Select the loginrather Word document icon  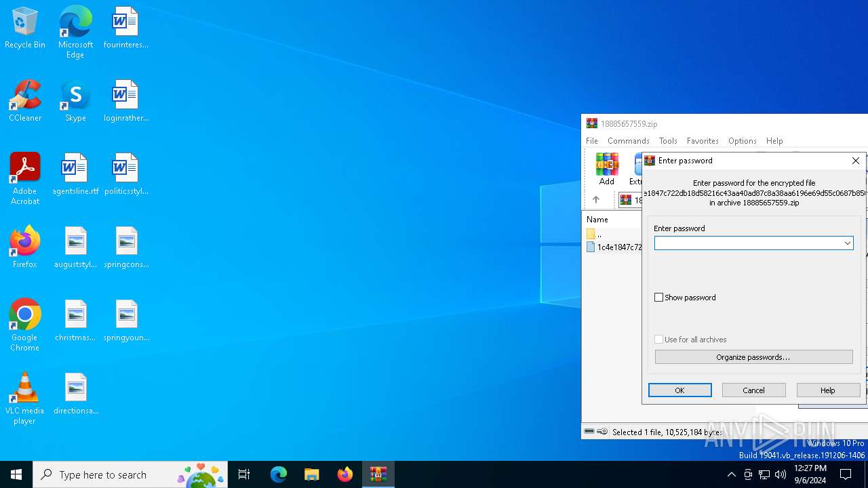(x=125, y=102)
